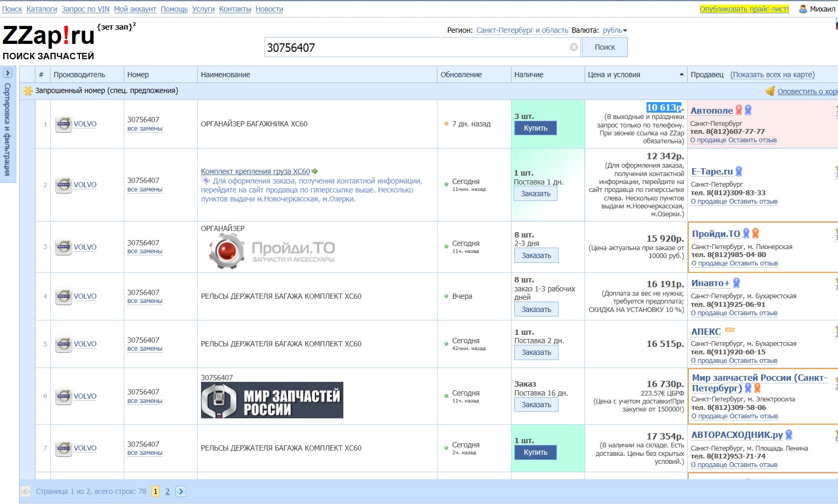
Task: Open все замены link in row 1
Action: click(x=144, y=129)
